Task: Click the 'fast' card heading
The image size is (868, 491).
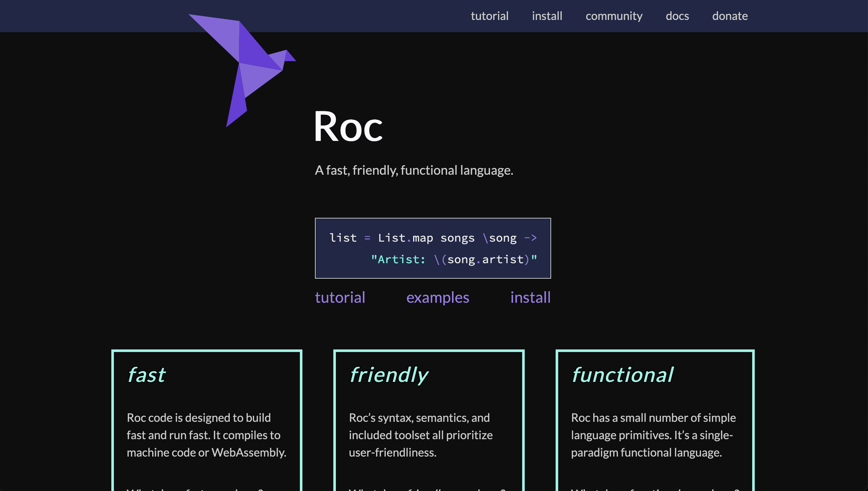Action: 146,375
